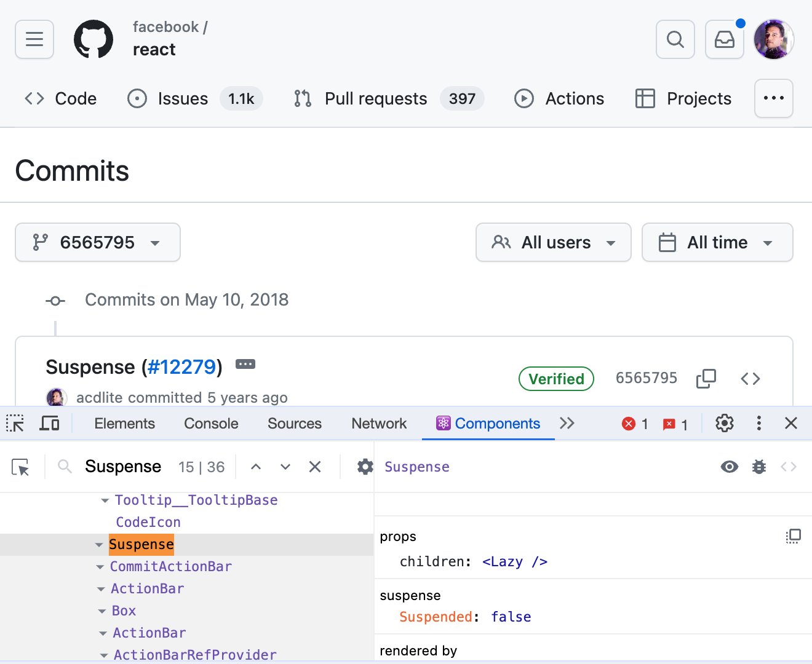Click the acdlite commit author avatar
This screenshot has height=664, width=812.
(57, 397)
